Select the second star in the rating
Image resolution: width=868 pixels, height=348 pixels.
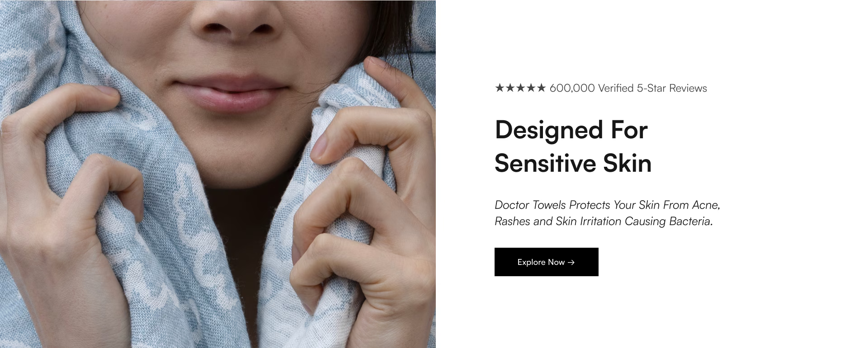click(x=510, y=88)
